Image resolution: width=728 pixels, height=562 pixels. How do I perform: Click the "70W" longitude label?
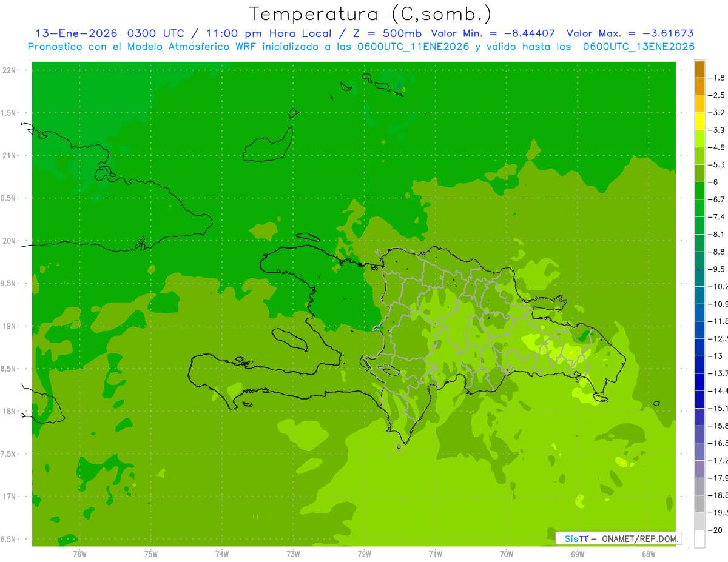click(507, 554)
